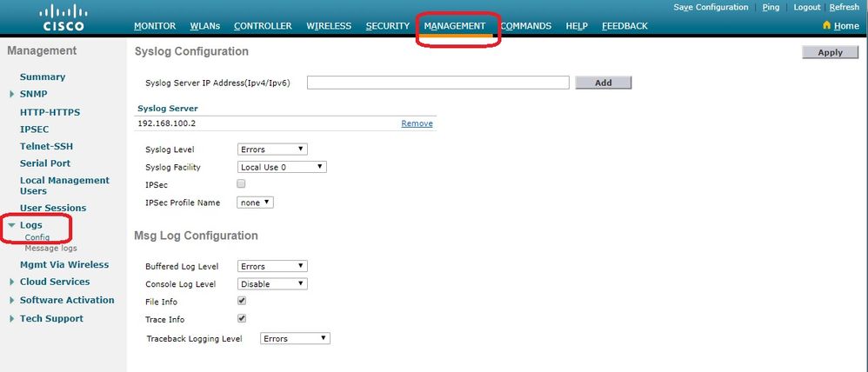Click the Ping link
Viewport: 868px width, 372px height.
[x=771, y=7]
